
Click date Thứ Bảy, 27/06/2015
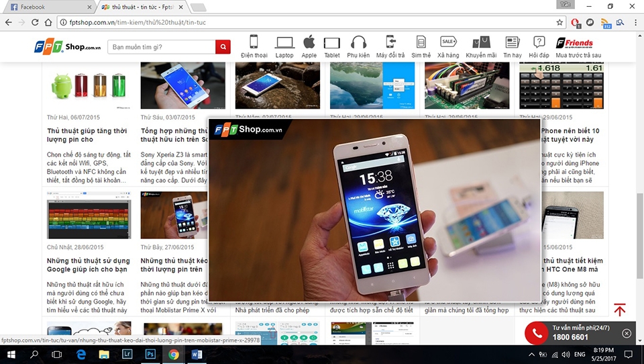(x=167, y=247)
